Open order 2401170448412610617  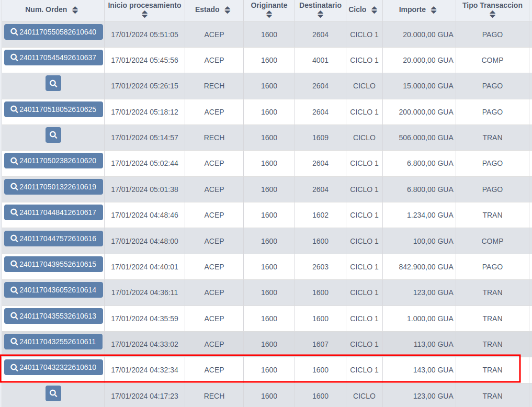tap(53, 213)
